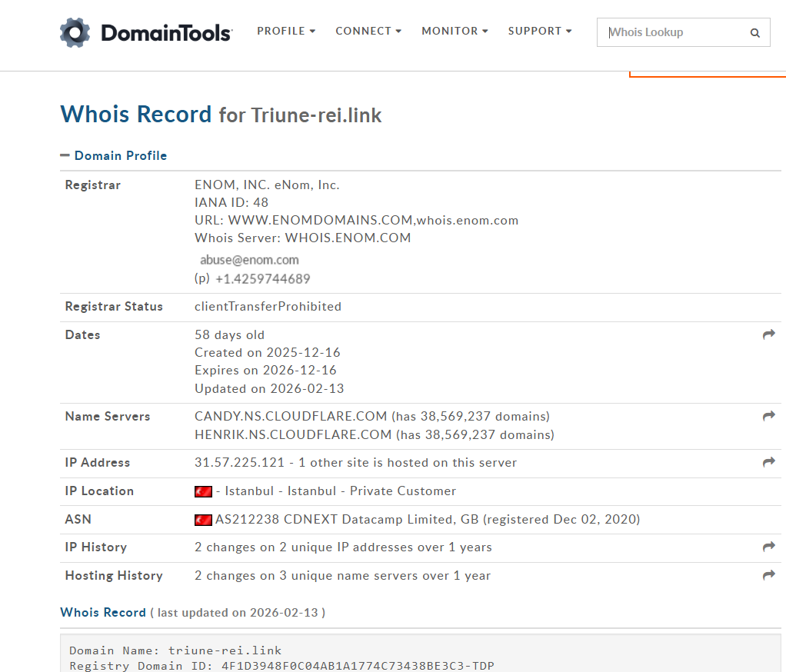Open the MONITOR dropdown menu

coord(455,31)
